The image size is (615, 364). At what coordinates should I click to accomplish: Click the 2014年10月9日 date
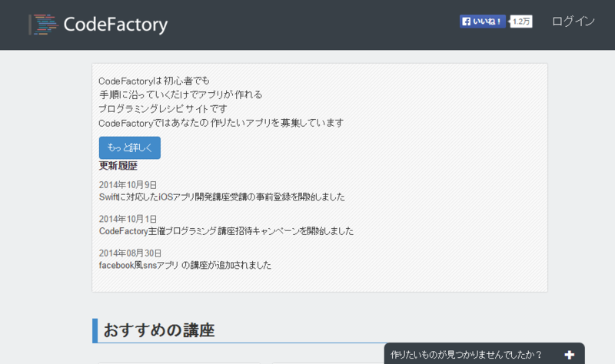(128, 184)
